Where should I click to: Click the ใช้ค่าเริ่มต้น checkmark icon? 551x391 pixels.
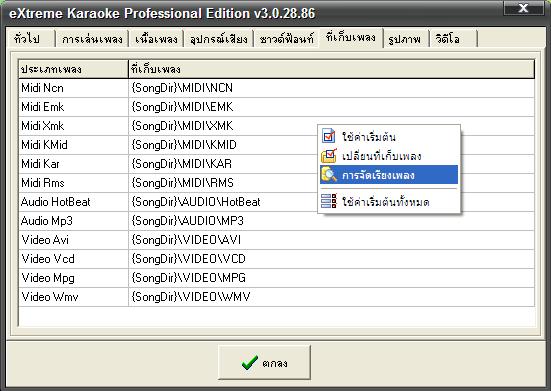click(329, 136)
